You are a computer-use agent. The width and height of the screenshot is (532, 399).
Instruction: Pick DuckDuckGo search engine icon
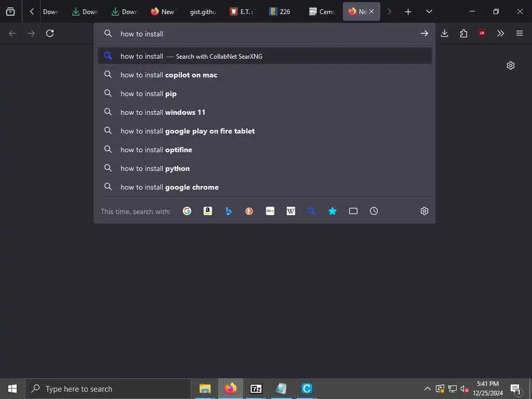tap(249, 211)
